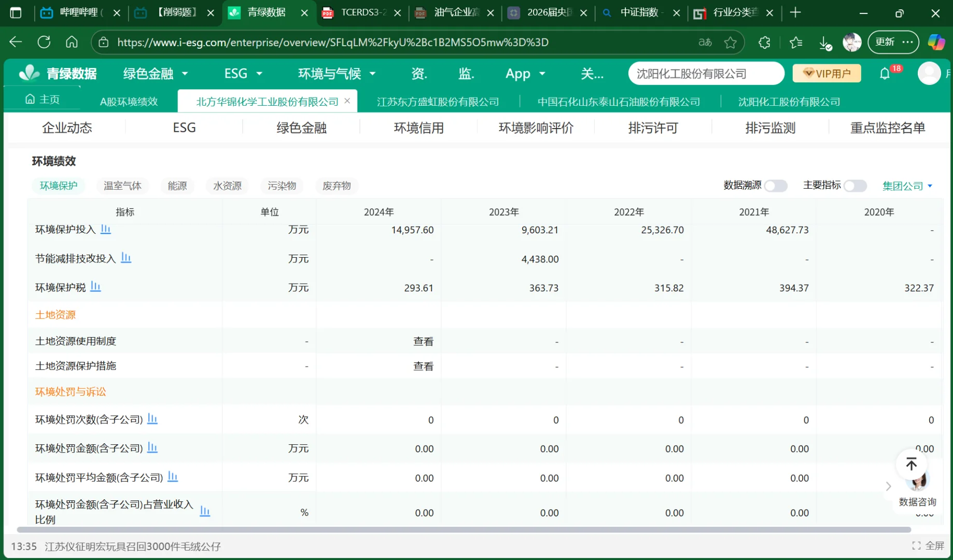Open the 数据咨询 assistant

(918, 490)
